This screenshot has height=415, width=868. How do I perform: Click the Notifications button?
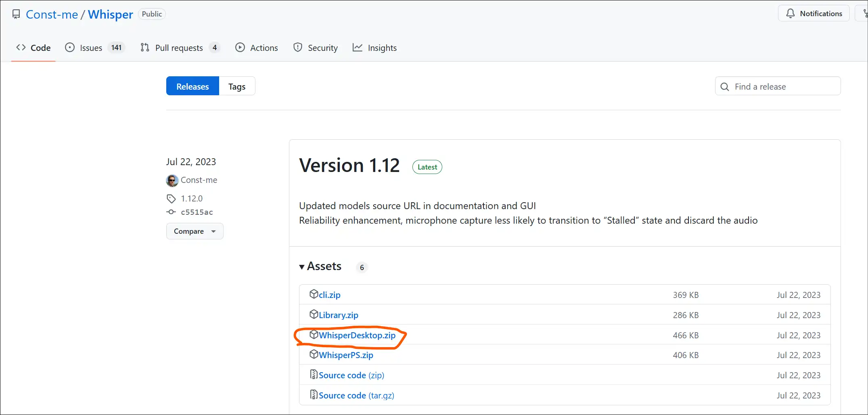pyautogui.click(x=814, y=14)
